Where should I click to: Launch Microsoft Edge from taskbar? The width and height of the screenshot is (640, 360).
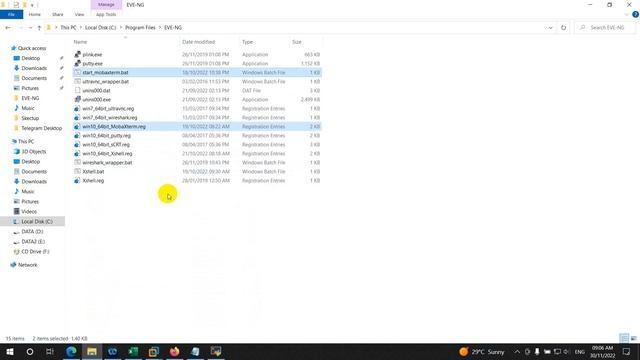pos(71,351)
